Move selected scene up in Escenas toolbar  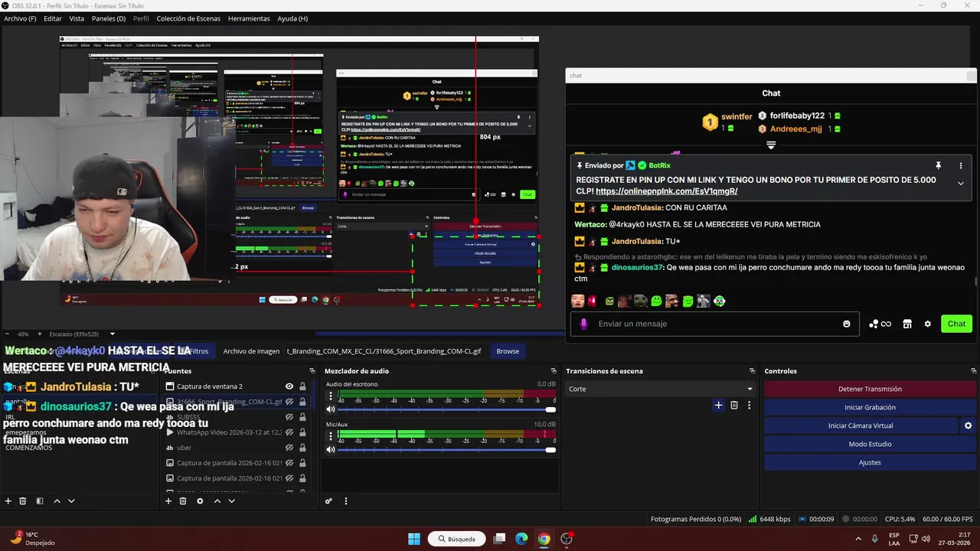click(x=57, y=501)
